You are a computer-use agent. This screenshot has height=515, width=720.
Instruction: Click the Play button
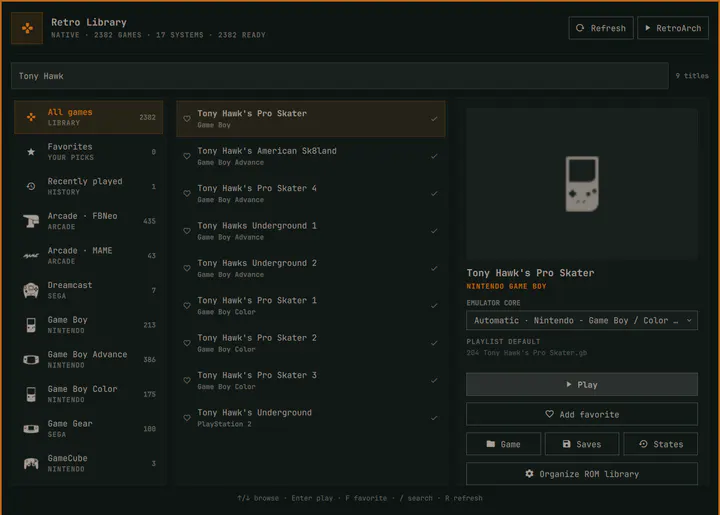tap(582, 384)
